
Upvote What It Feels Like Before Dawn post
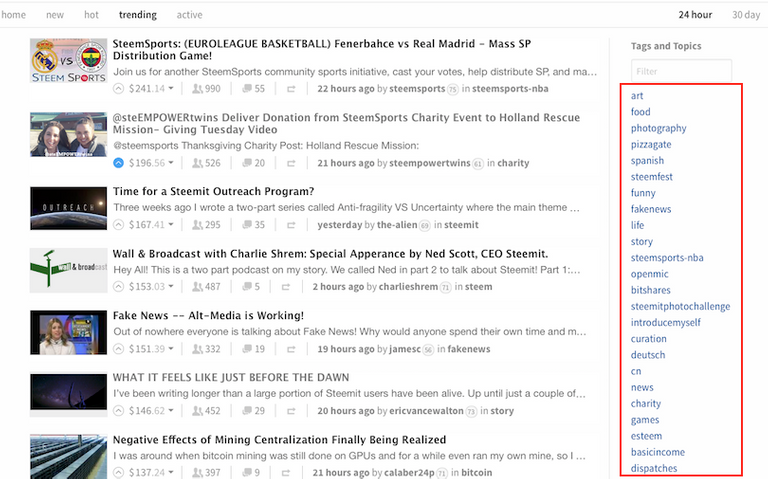[119, 410]
